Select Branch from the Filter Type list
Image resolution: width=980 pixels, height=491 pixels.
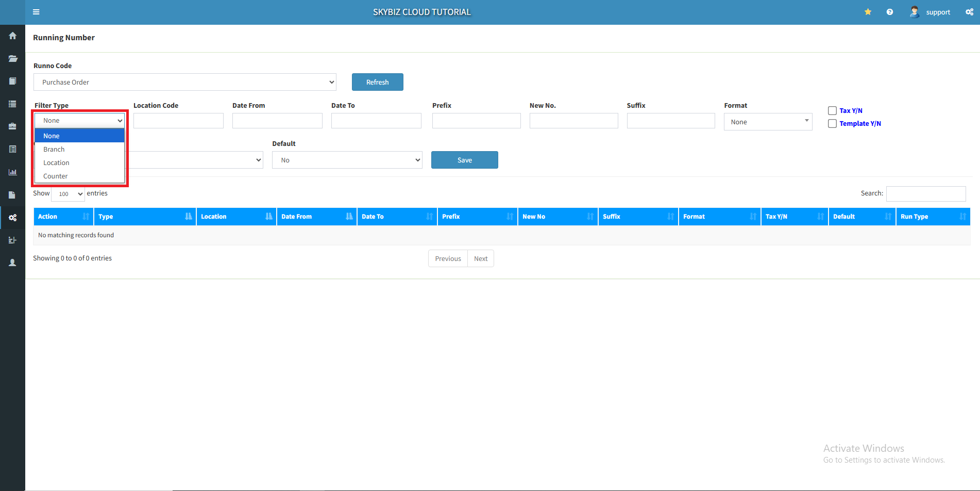tap(54, 149)
